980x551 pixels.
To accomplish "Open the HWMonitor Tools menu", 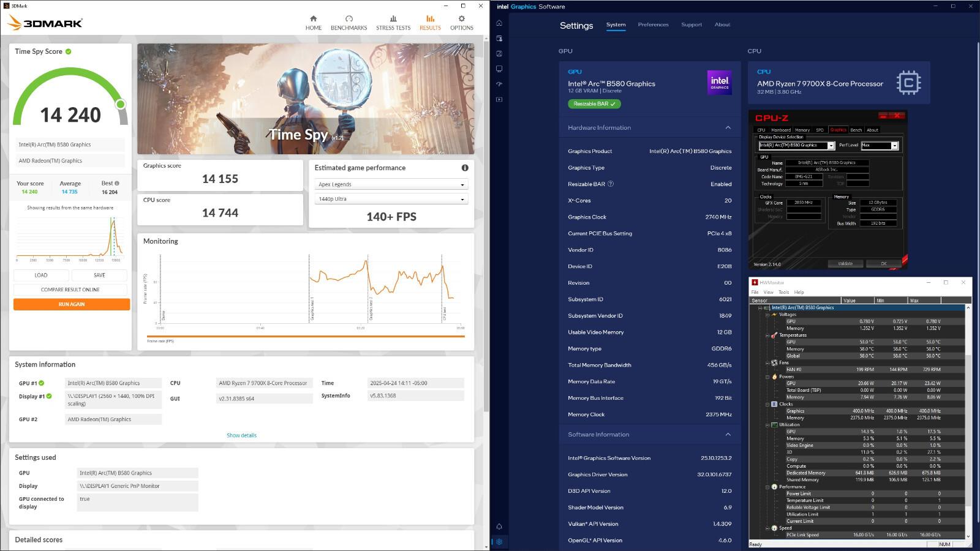I will pyautogui.click(x=783, y=292).
